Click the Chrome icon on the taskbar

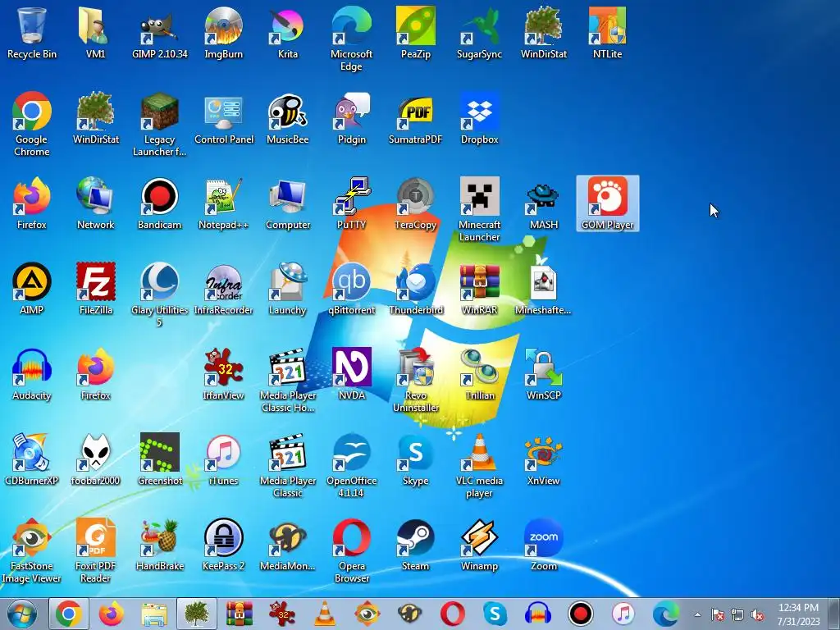(x=69, y=614)
